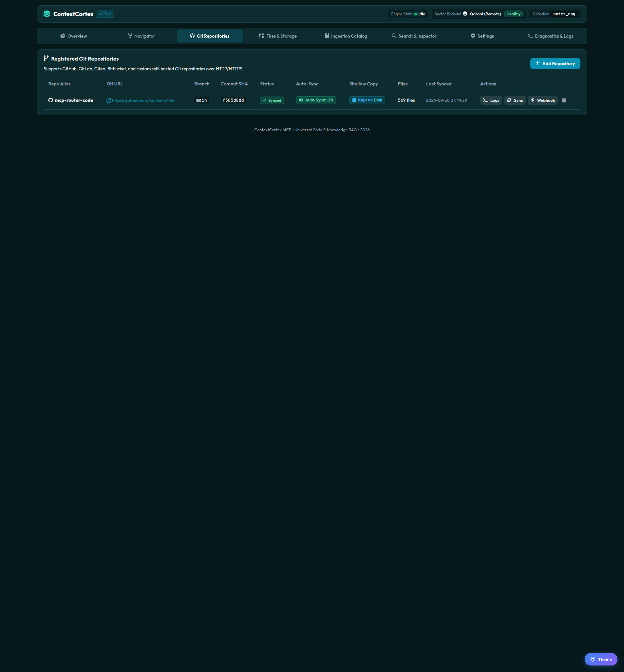Open the Theme switcher button

(601, 659)
